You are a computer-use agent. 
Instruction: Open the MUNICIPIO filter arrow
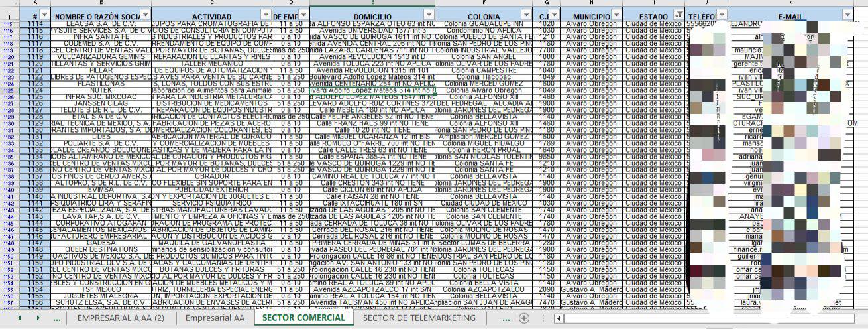(616, 15)
